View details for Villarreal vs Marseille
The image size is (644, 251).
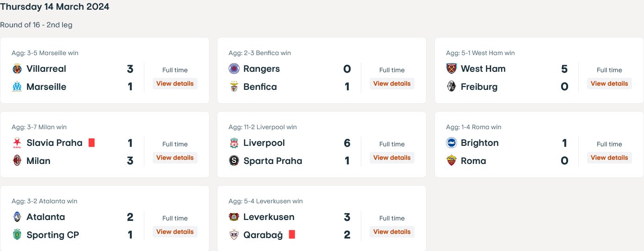(x=175, y=83)
